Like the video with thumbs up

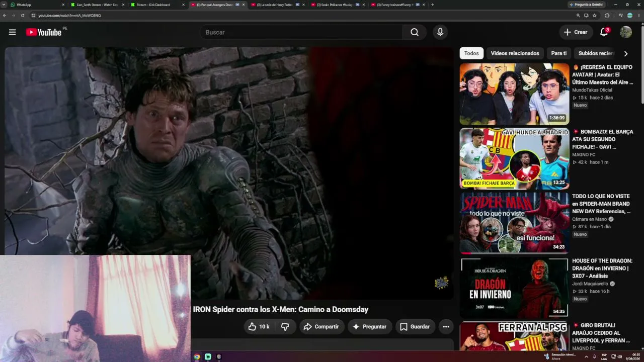pos(259,327)
